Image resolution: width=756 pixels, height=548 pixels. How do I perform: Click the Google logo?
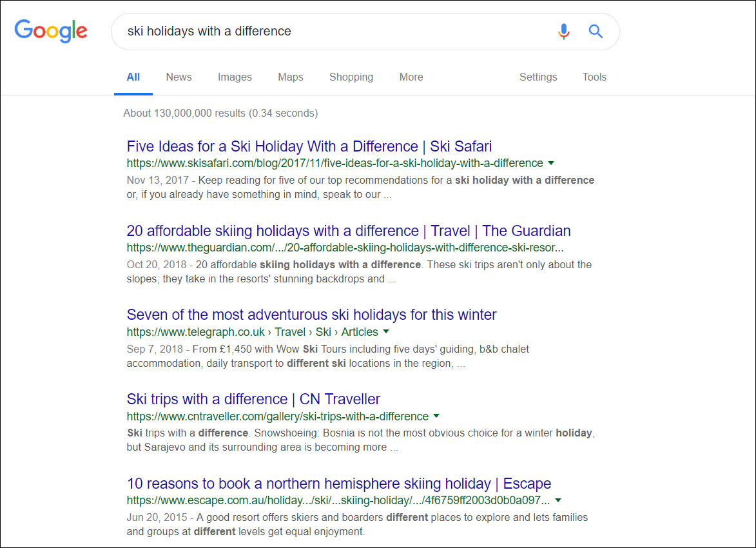point(51,32)
